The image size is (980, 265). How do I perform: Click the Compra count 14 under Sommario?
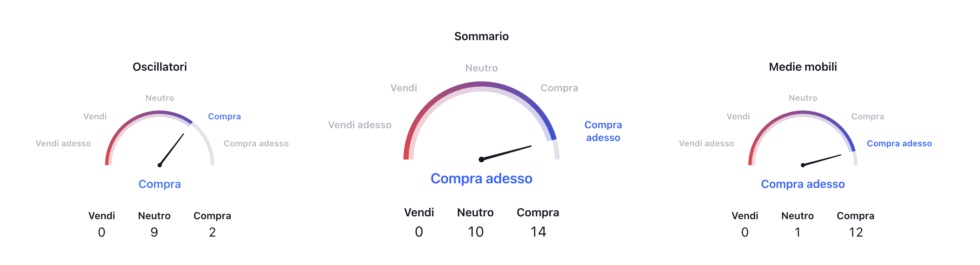pos(538,232)
